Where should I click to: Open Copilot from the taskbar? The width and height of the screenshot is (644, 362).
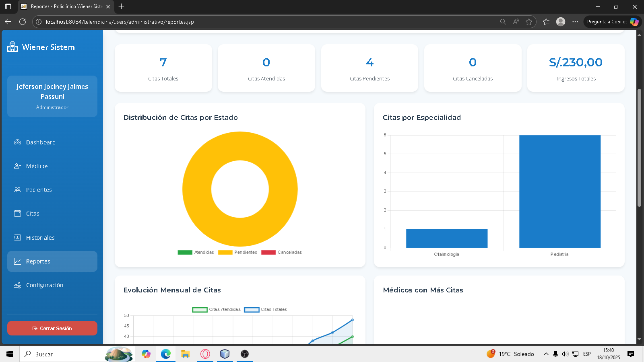tap(146, 354)
